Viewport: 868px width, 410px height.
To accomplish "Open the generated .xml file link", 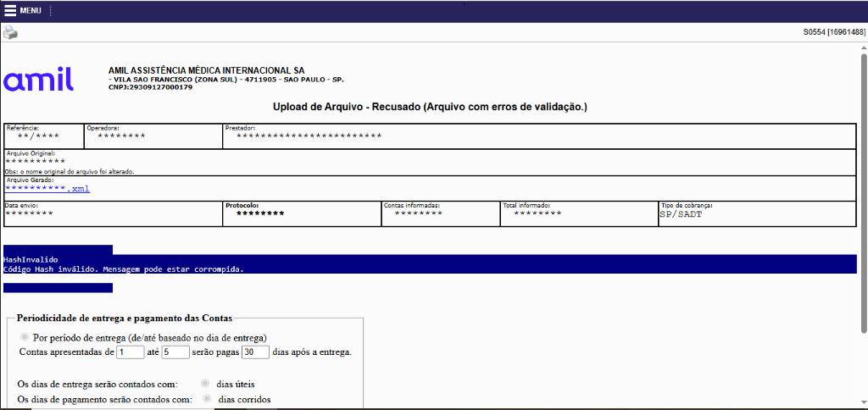I will click(x=47, y=189).
